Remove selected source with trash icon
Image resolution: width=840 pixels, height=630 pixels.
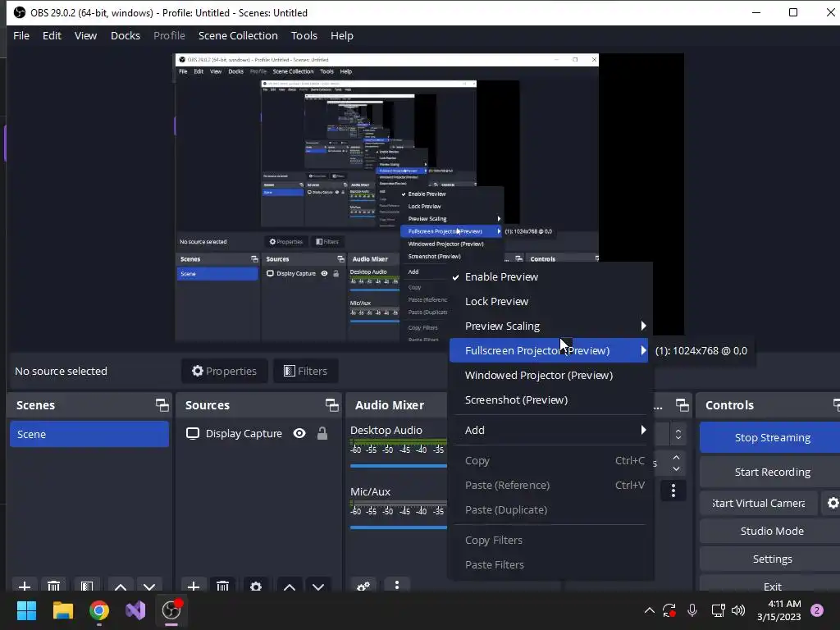point(223,586)
